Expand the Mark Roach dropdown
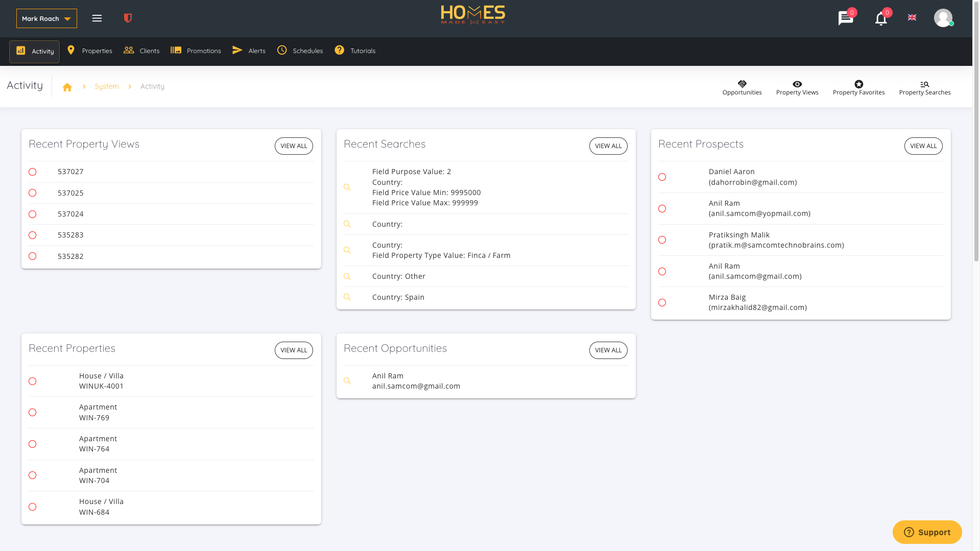 coord(46,18)
